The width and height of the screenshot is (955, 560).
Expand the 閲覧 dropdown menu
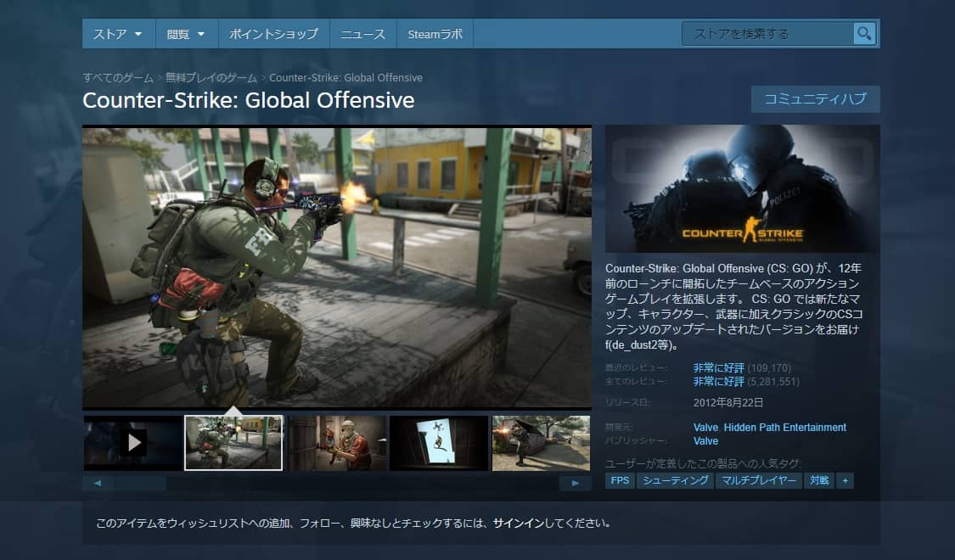click(187, 34)
